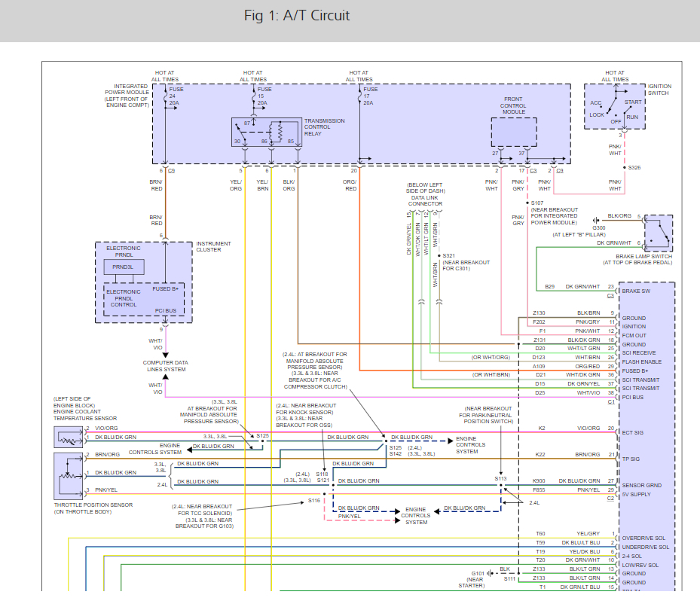Click the S111 splice label
The image size is (700, 610).
pyautogui.click(x=509, y=579)
